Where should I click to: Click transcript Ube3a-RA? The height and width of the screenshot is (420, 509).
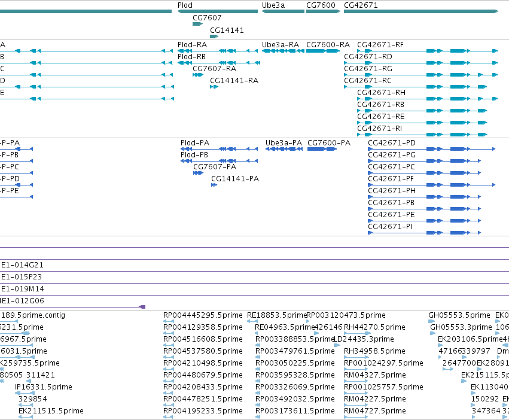(281, 44)
